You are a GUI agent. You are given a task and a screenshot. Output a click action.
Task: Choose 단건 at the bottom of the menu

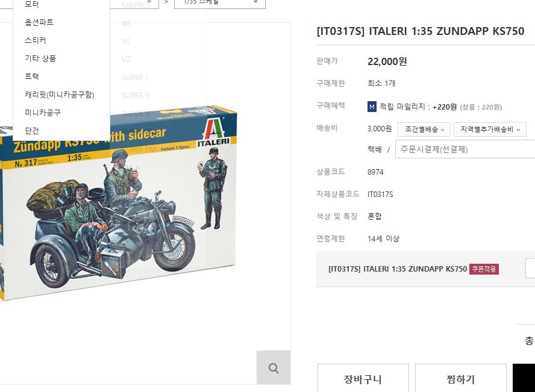coord(32,131)
